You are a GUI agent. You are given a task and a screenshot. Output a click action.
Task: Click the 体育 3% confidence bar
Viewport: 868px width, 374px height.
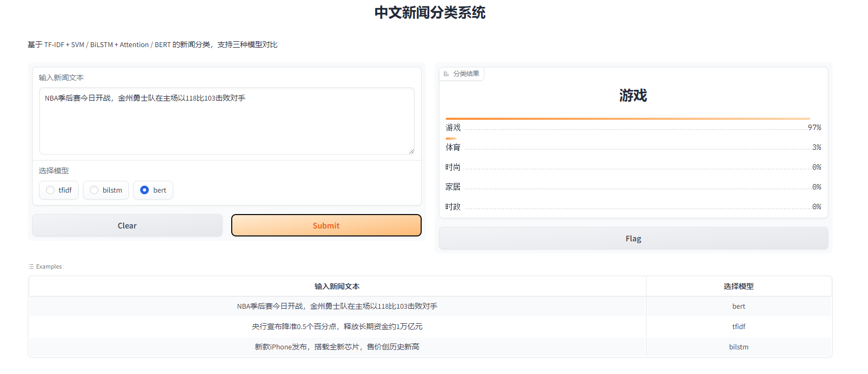[x=451, y=139]
